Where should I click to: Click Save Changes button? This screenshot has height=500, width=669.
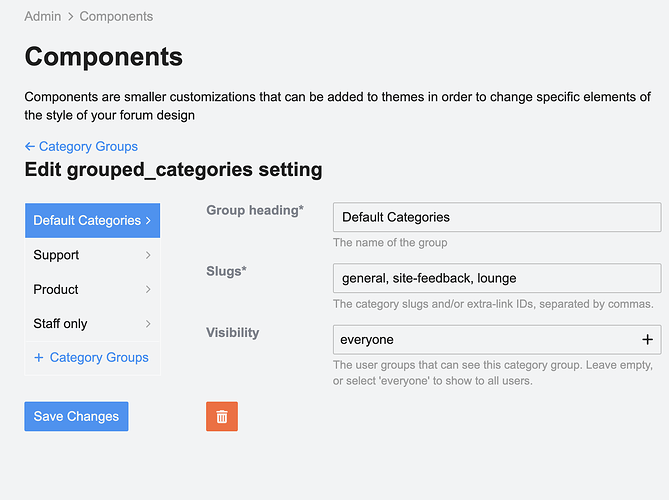[76, 416]
